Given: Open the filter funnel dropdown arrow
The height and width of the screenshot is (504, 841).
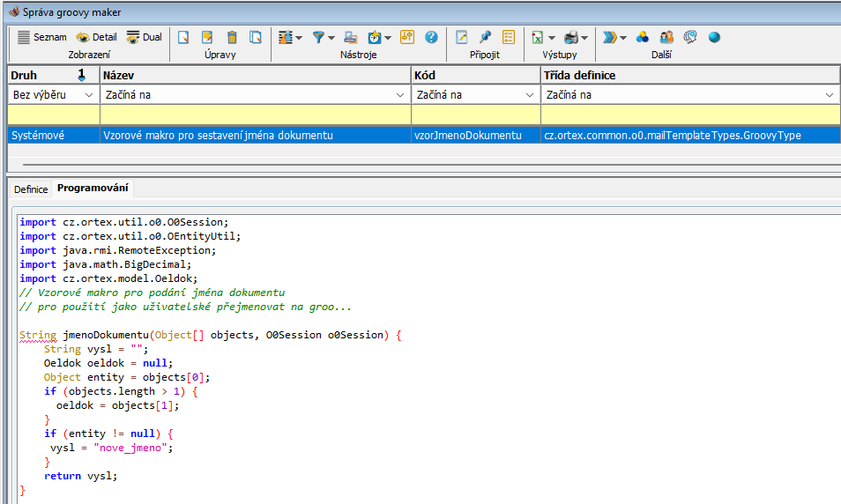Looking at the screenshot, I should [x=331, y=38].
